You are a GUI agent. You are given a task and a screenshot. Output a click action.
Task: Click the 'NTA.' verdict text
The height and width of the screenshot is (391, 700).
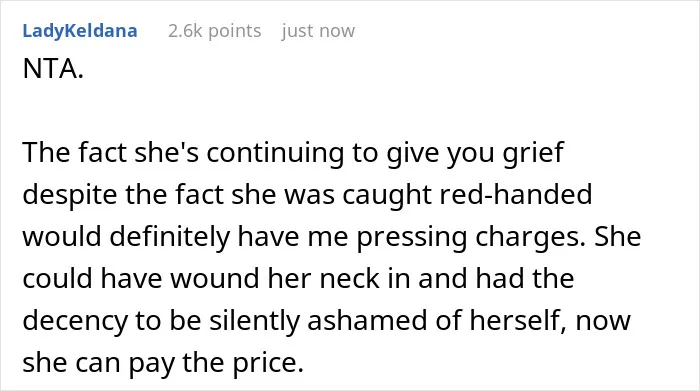[53, 69]
